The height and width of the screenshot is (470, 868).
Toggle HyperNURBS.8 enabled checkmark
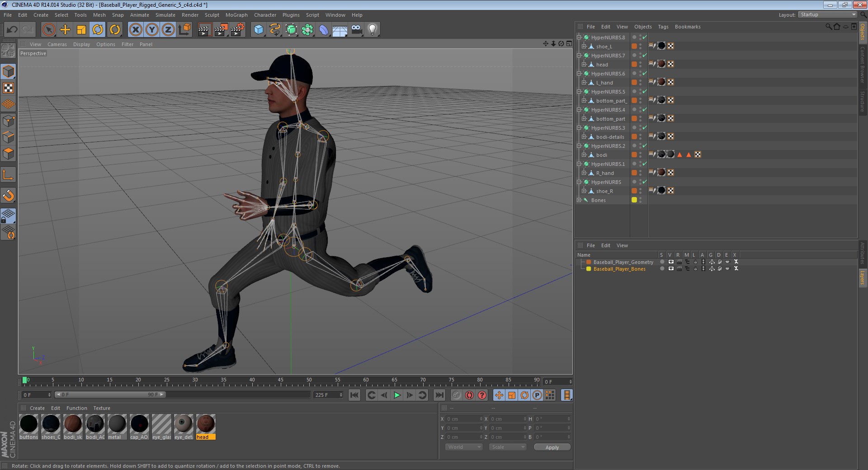tap(645, 37)
